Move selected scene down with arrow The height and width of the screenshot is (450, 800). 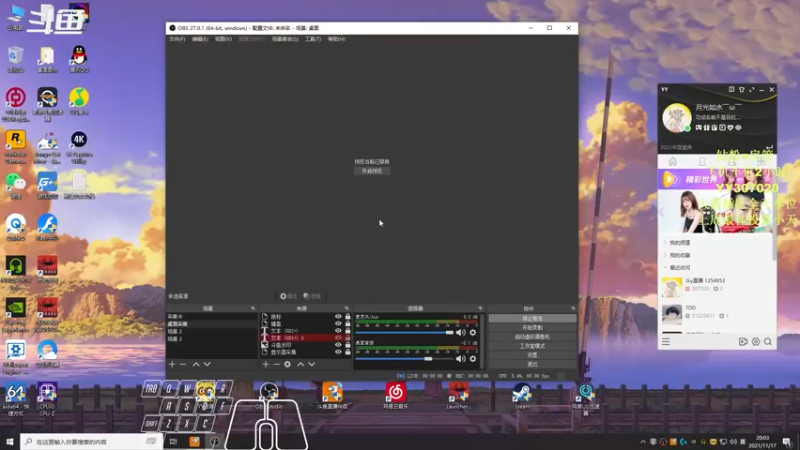pos(207,364)
